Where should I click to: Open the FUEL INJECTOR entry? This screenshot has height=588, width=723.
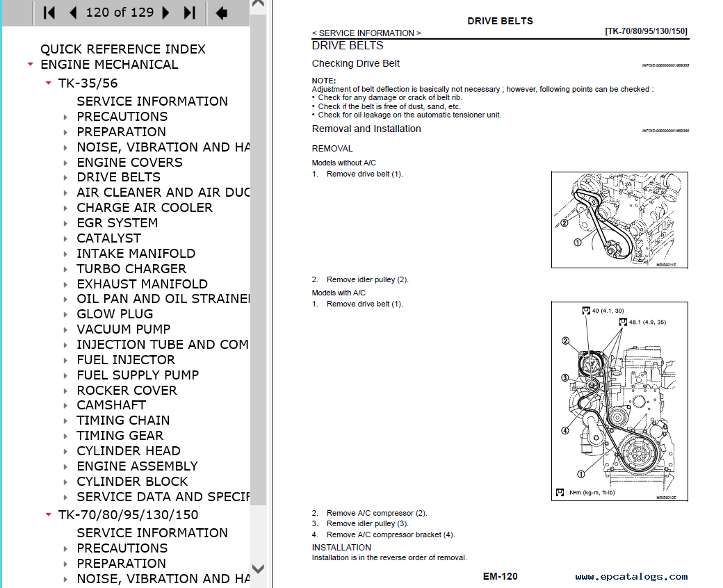126,360
